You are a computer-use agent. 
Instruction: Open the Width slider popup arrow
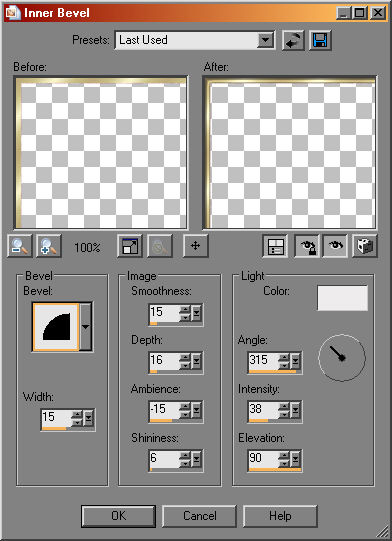click(89, 418)
